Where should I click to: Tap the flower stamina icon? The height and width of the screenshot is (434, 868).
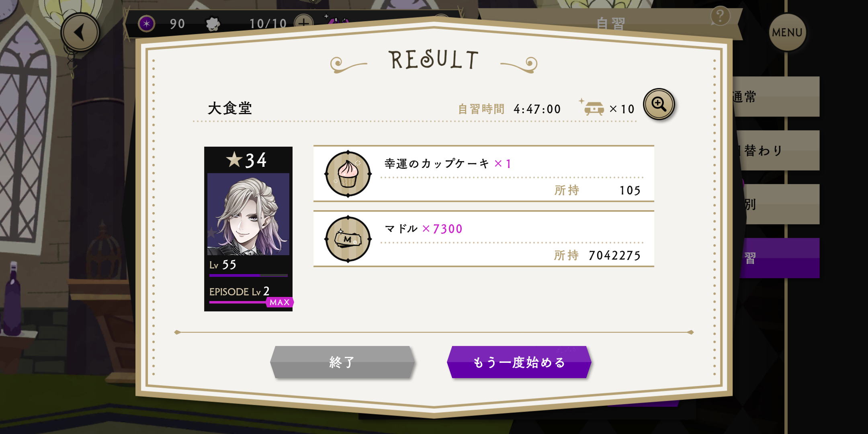click(x=213, y=24)
